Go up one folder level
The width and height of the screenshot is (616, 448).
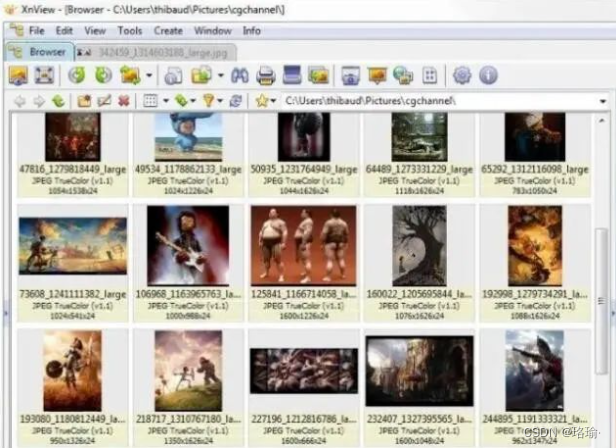pyautogui.click(x=58, y=101)
